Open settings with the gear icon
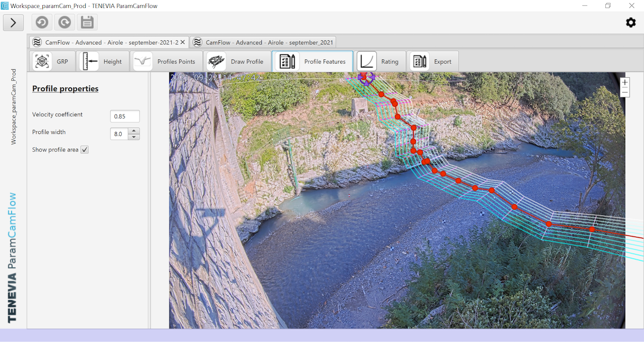This screenshot has width=644, height=342. [631, 23]
